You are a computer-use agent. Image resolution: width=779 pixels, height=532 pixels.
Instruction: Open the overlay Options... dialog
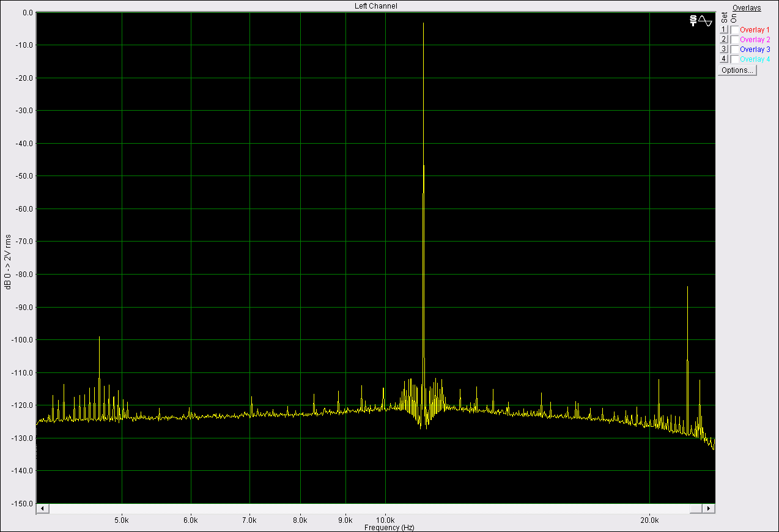[737, 70]
